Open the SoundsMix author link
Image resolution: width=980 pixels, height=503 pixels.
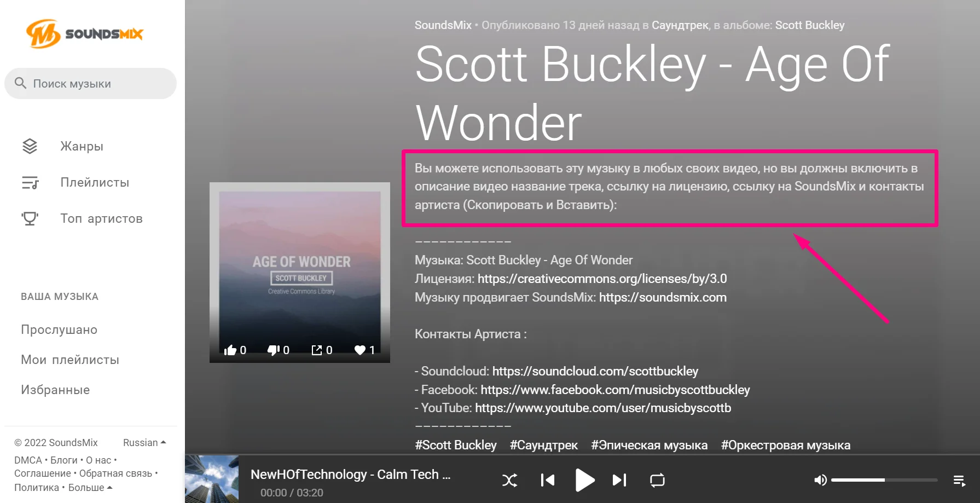point(443,25)
